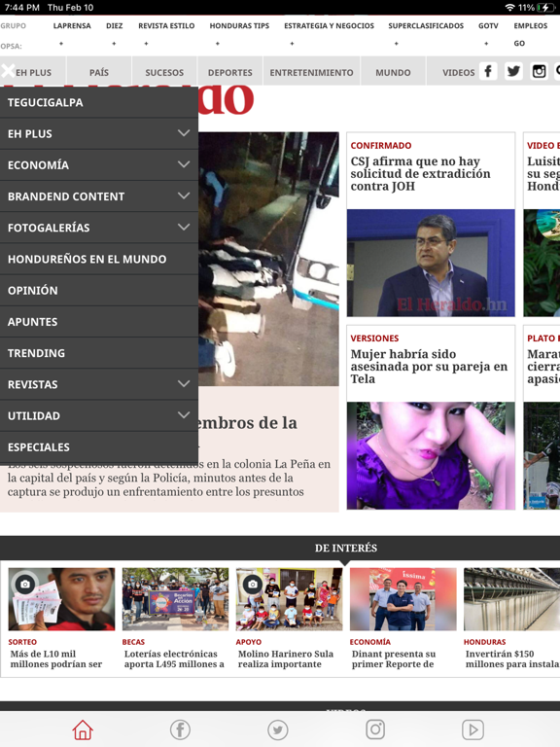This screenshot has width=560, height=747.
Task: Read CSJ extradición contra JOH headline
Action: (x=420, y=173)
